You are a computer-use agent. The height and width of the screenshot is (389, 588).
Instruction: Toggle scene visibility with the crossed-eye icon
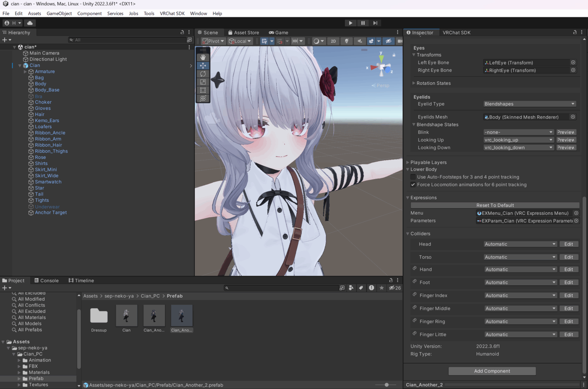[388, 41]
